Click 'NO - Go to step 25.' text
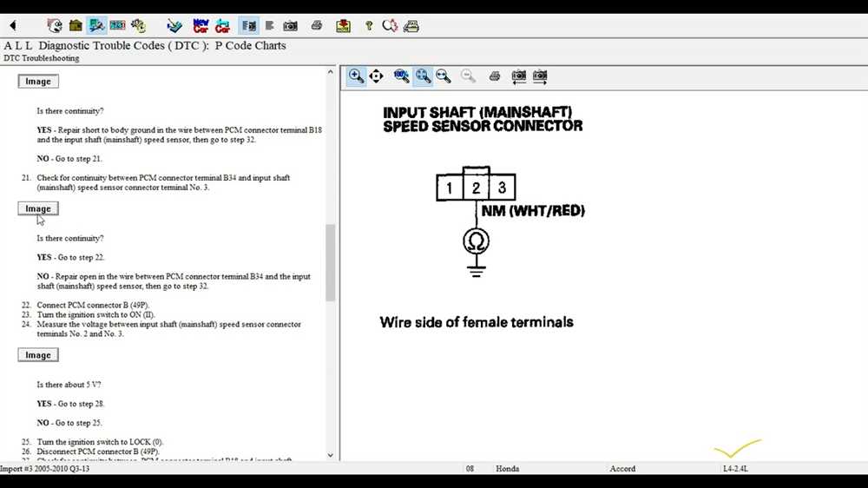This screenshot has width=868, height=488. tap(69, 423)
